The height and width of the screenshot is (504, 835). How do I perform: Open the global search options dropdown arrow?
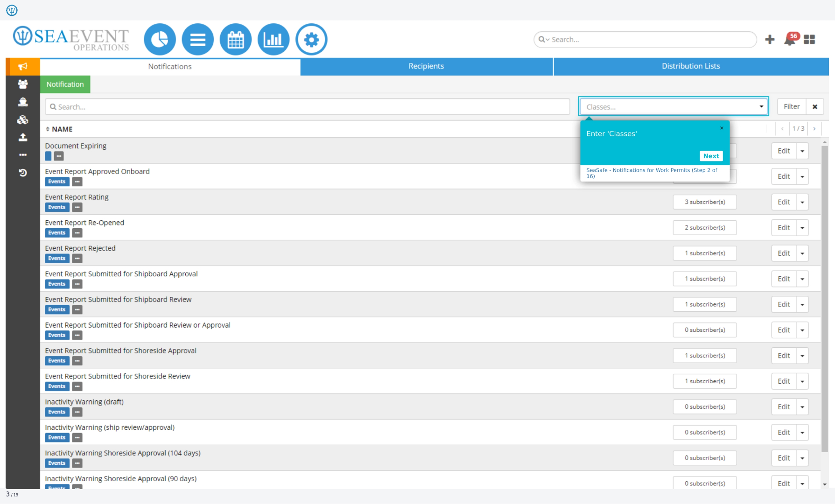point(544,40)
